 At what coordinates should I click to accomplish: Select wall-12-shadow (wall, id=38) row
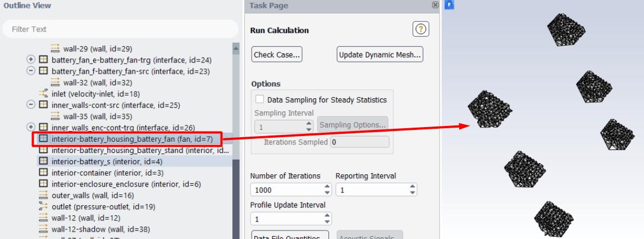tap(101, 229)
